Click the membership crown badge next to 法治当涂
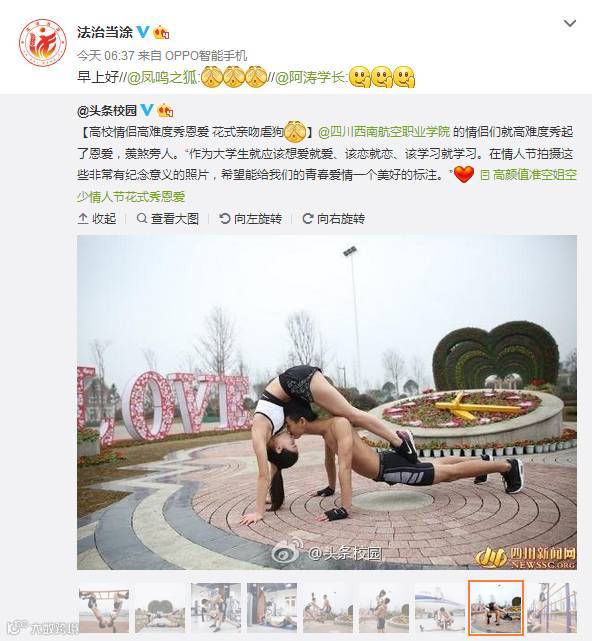 (x=161, y=32)
